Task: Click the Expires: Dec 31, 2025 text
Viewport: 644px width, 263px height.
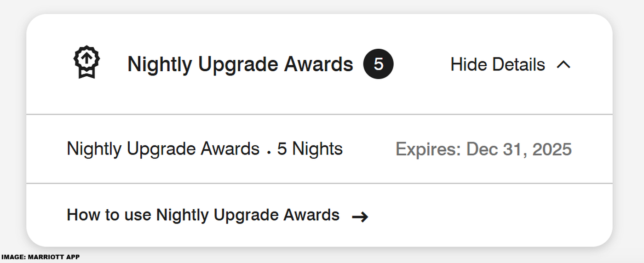Action: click(483, 149)
